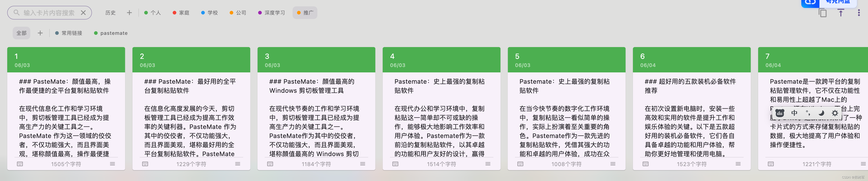
Task: Click the keyboard icon on the 1514个字符 card
Action: [x=396, y=164]
